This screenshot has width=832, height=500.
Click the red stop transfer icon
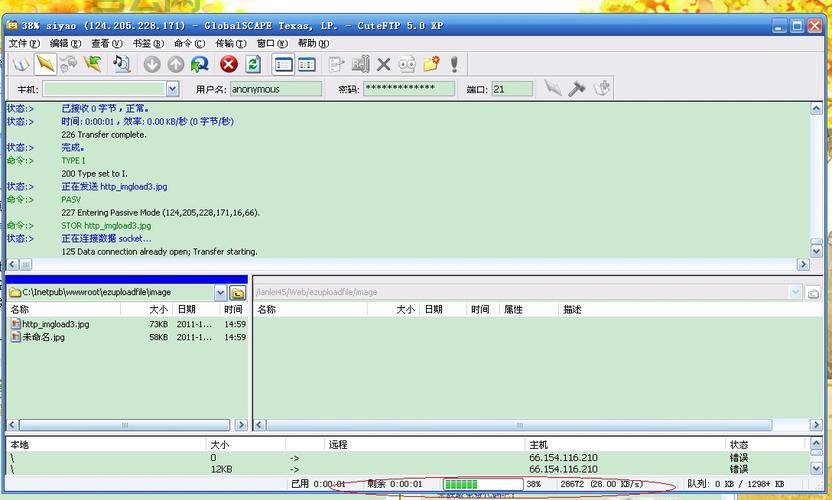click(x=229, y=65)
